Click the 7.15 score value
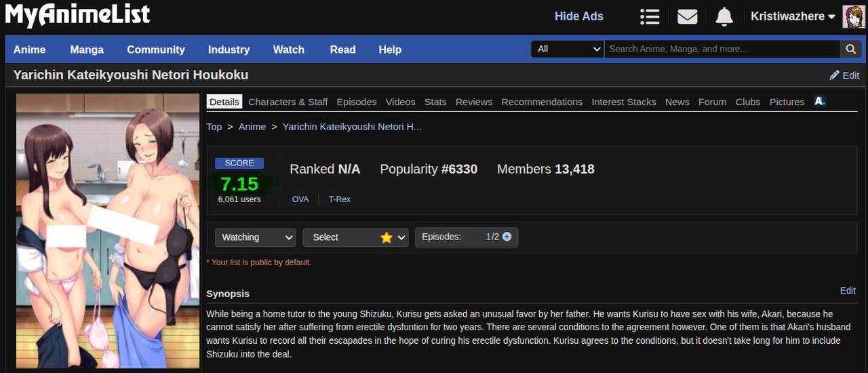 239,184
